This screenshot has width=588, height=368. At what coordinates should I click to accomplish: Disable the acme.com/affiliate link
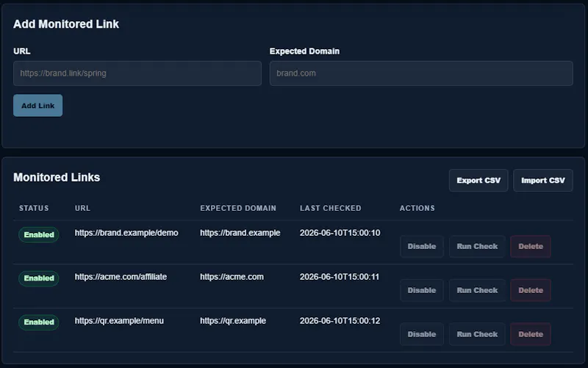tap(422, 290)
